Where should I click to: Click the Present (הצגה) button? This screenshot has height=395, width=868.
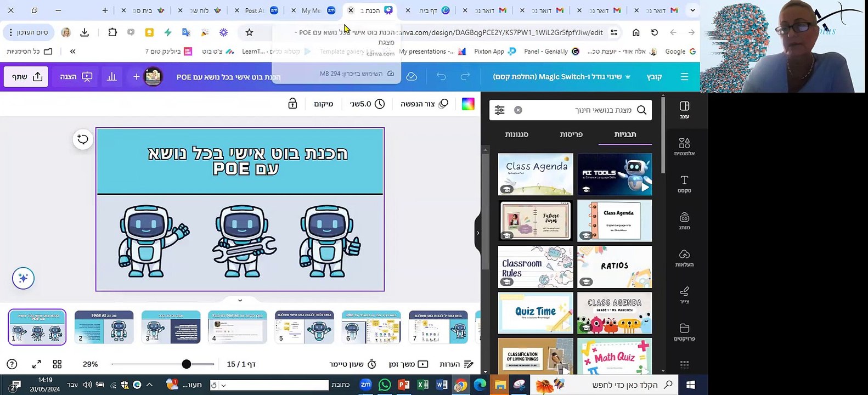76,77
